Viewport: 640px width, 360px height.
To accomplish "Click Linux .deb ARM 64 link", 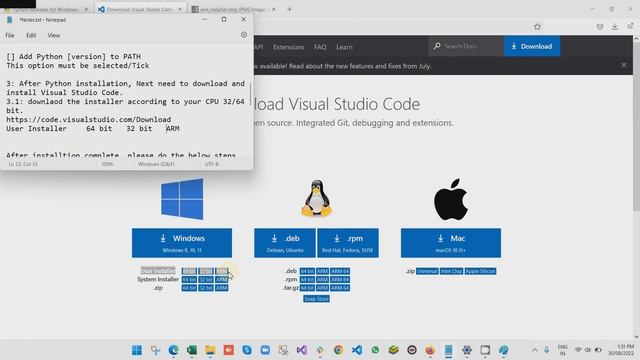I will click(340, 271).
